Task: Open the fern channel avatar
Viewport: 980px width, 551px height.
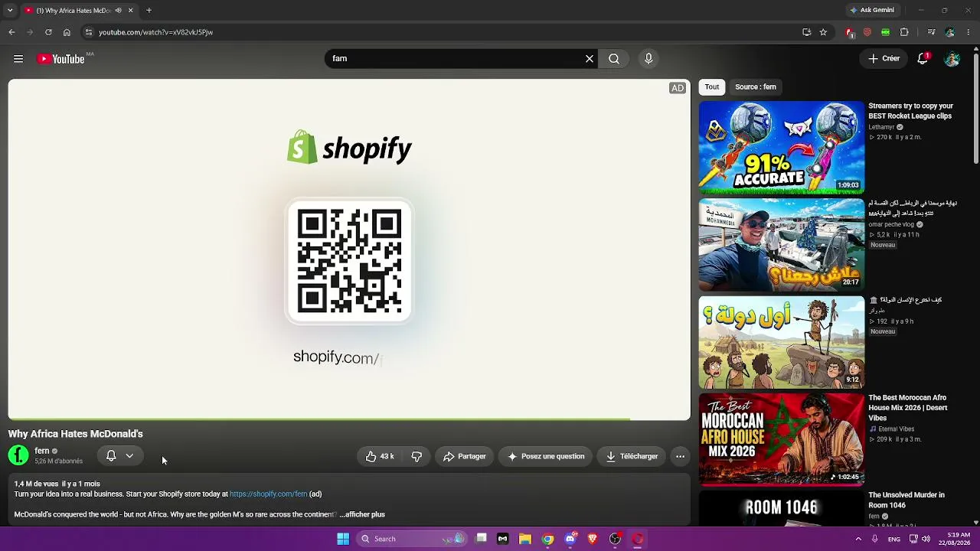Action: [18, 455]
